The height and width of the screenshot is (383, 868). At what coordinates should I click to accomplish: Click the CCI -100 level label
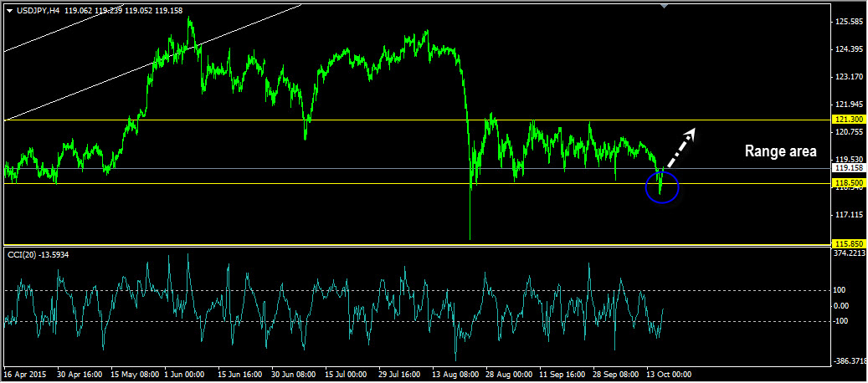pos(842,321)
